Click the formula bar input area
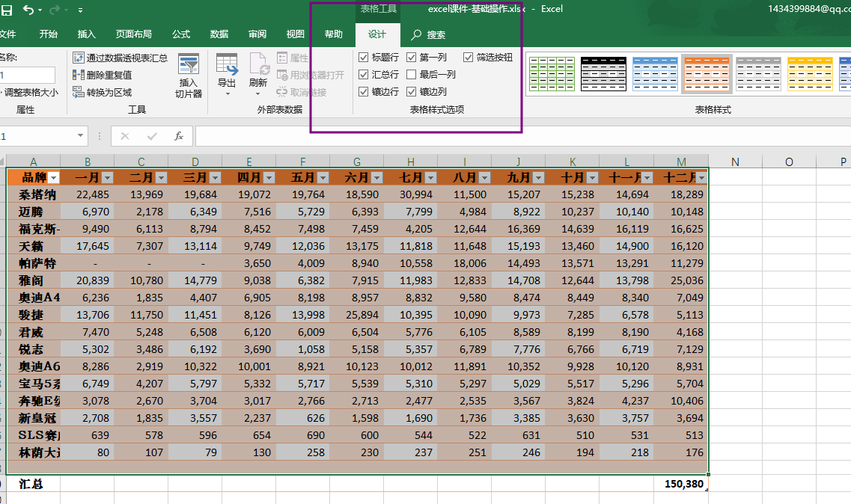The height and width of the screenshot is (504, 851). coord(523,136)
